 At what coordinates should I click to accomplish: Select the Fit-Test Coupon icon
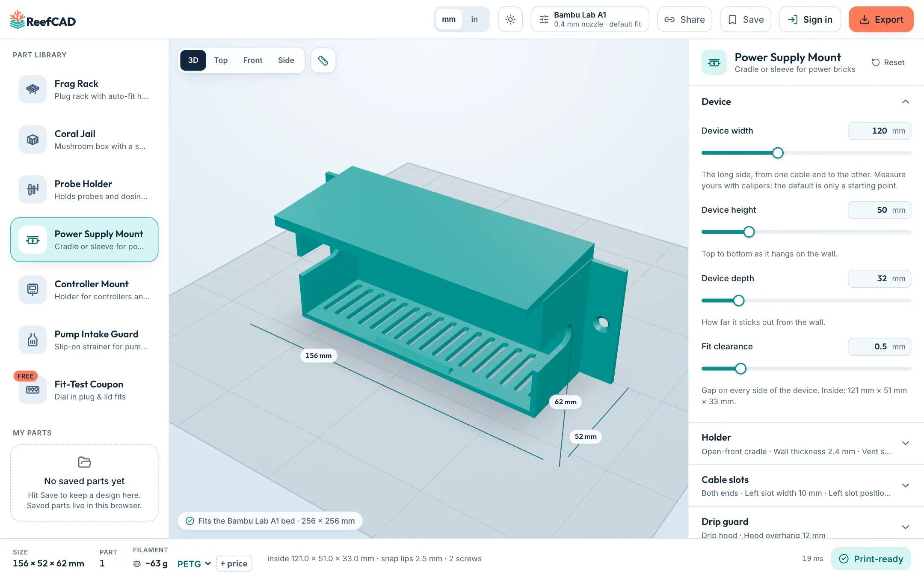click(x=33, y=390)
